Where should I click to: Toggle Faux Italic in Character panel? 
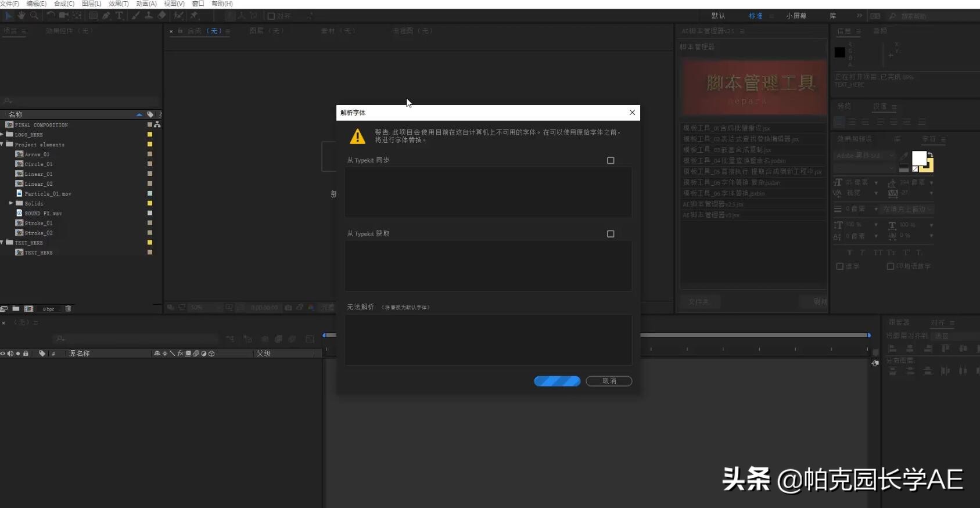pos(862,253)
